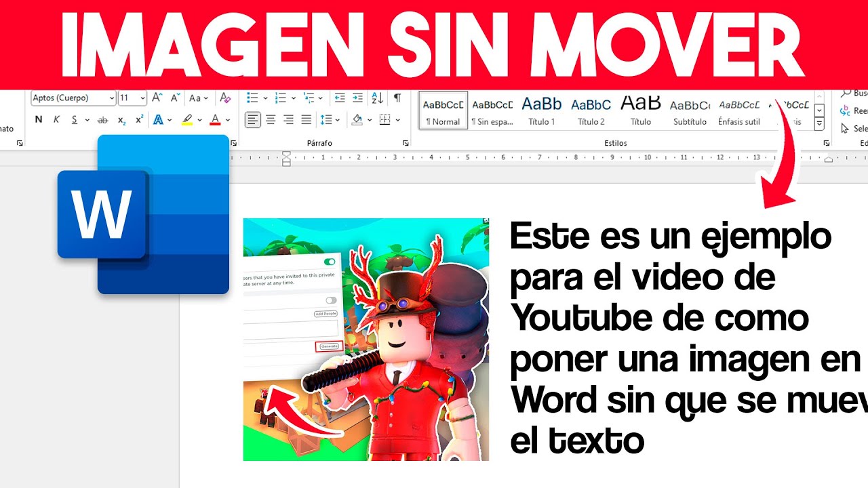
Task: Apply strikethrough formatting
Action: tap(103, 120)
